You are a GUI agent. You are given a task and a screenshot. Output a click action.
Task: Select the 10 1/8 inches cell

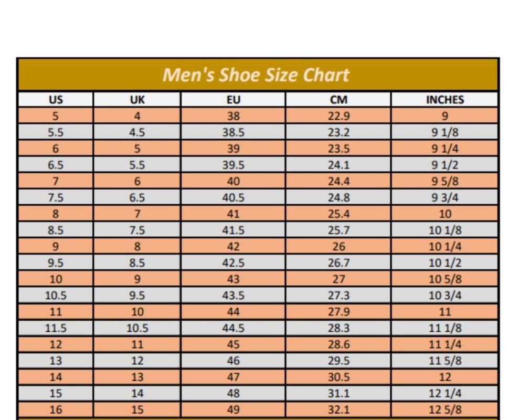tap(444, 230)
